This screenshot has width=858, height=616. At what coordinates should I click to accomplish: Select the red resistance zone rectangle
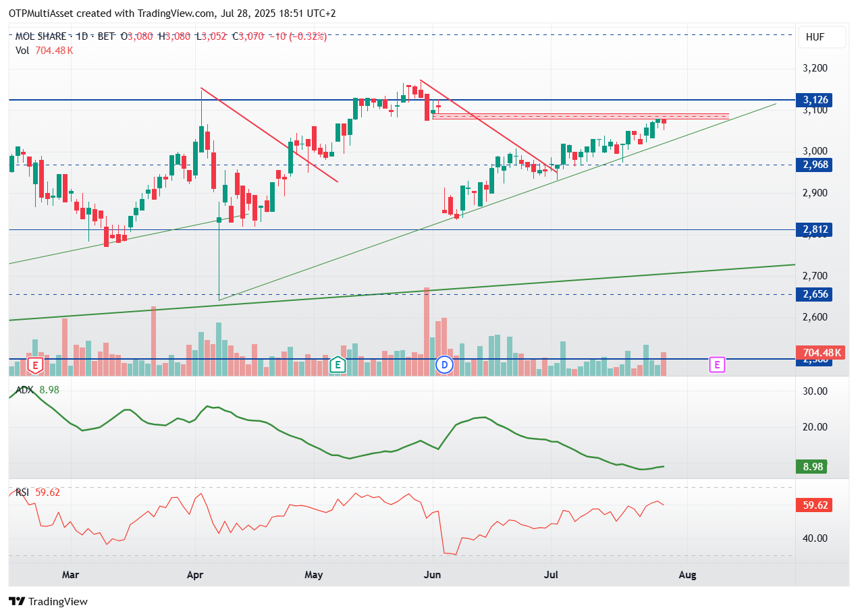[x=581, y=117]
